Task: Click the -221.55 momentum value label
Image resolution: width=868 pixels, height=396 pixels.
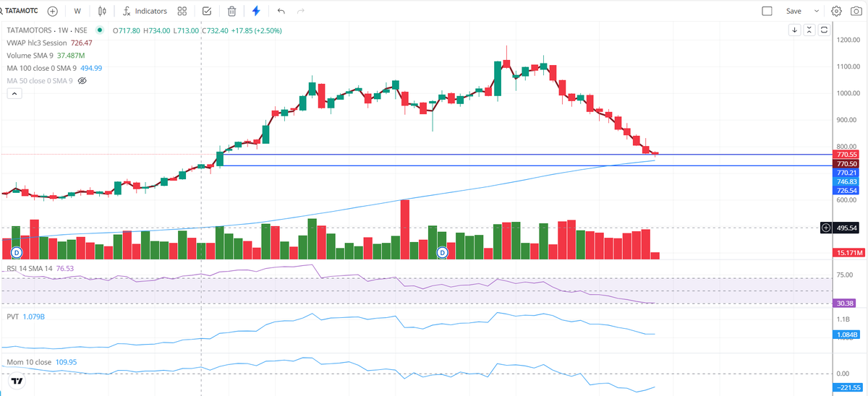Action: (846, 387)
